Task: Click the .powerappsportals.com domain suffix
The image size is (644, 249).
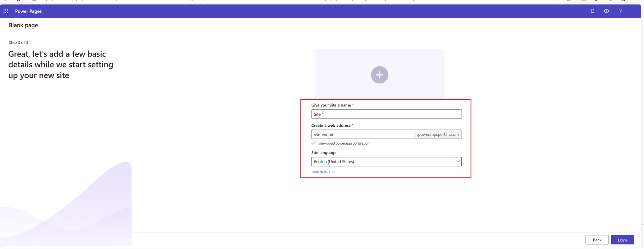Action: point(438,134)
